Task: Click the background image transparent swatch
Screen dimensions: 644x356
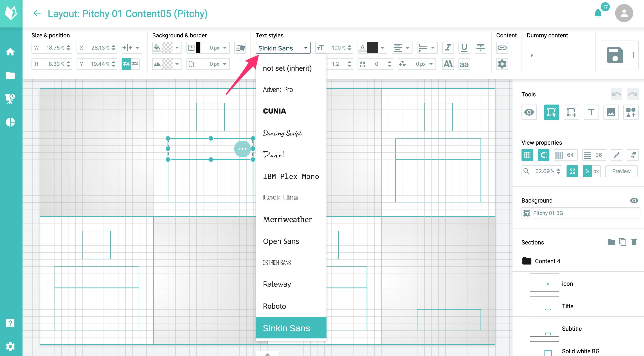Action: [x=167, y=64]
